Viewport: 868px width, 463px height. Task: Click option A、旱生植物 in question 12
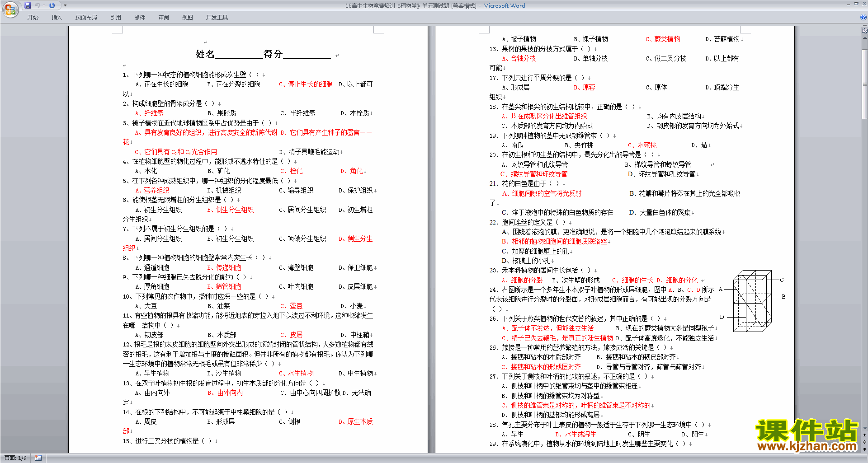(x=152, y=374)
